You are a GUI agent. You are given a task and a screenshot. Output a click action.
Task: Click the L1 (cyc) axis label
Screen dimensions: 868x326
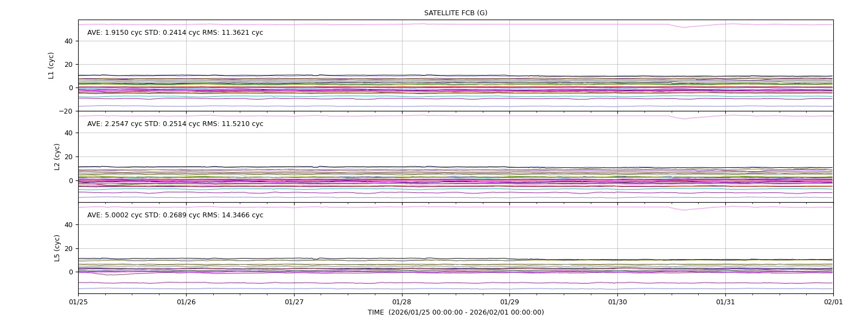52,66
